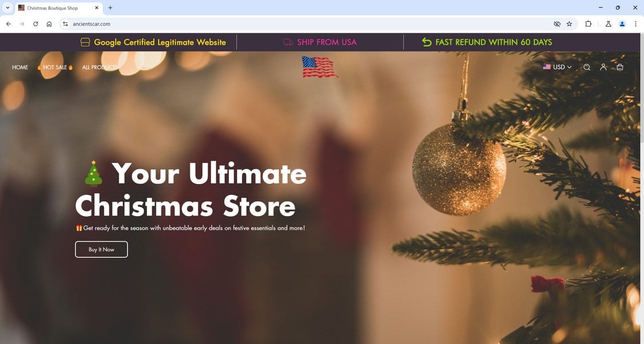Open the site search magnifier icon
This screenshot has width=644, height=344.
[x=587, y=67]
